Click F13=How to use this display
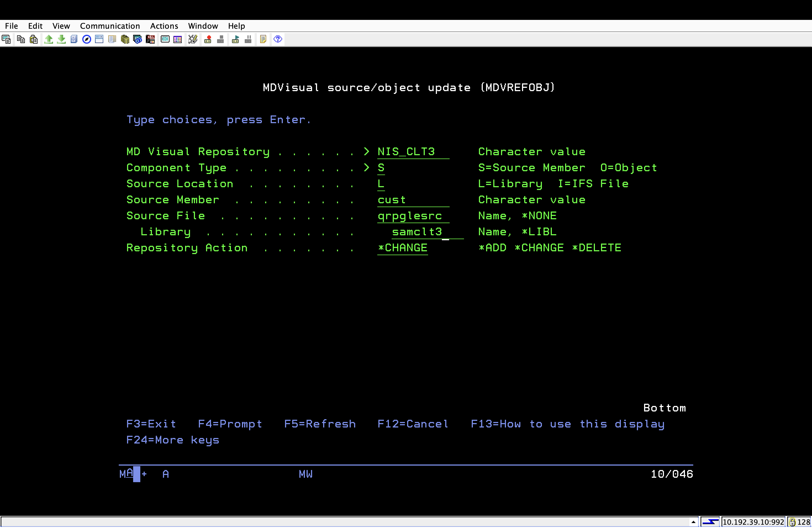The width and height of the screenshot is (812, 528). click(568, 424)
